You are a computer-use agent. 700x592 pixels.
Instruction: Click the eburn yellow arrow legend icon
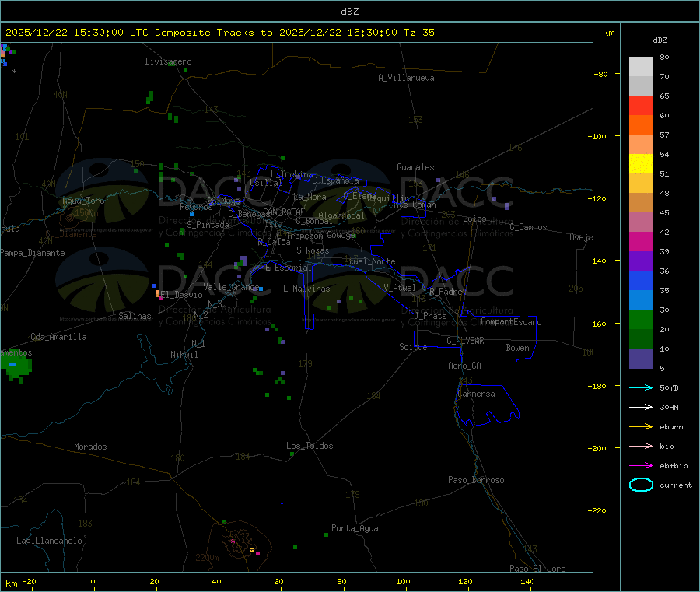pos(641,426)
